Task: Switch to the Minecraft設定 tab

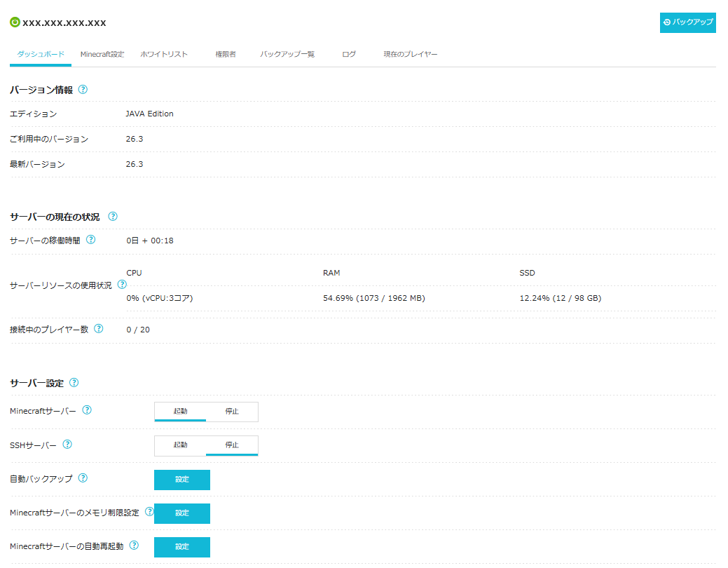Action: point(102,55)
